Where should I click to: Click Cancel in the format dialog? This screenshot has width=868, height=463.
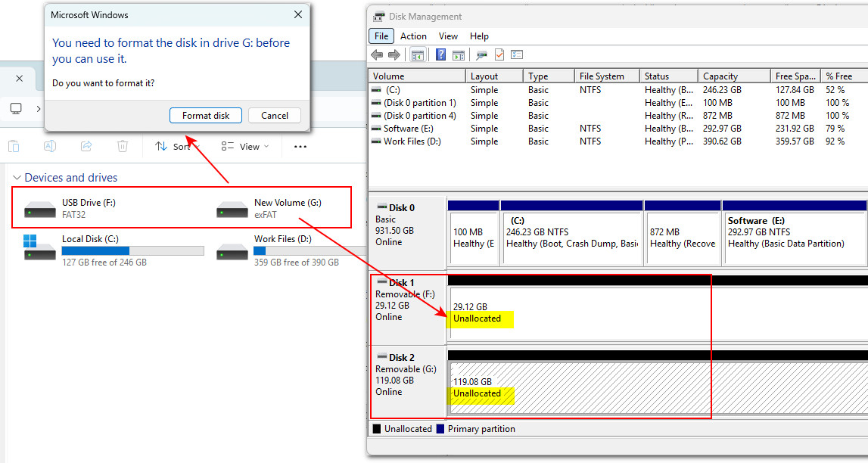275,116
